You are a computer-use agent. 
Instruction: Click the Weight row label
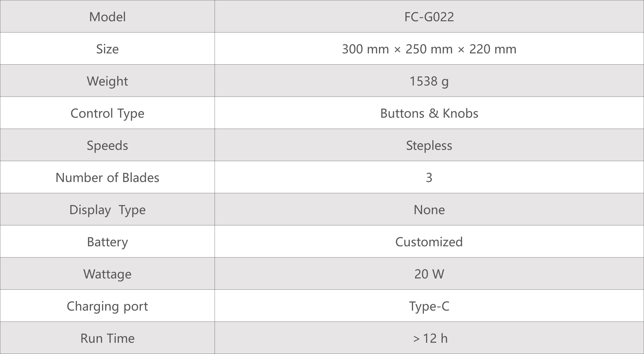(x=107, y=81)
